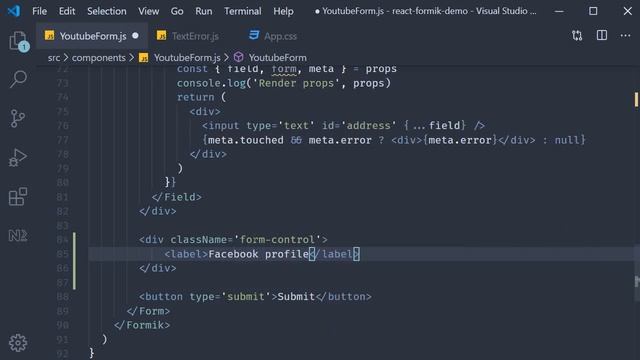Image resolution: width=640 pixels, height=360 pixels.
Task: Click the YoutubeForm symbol cube icon in breadcrumb
Action: (x=239, y=58)
